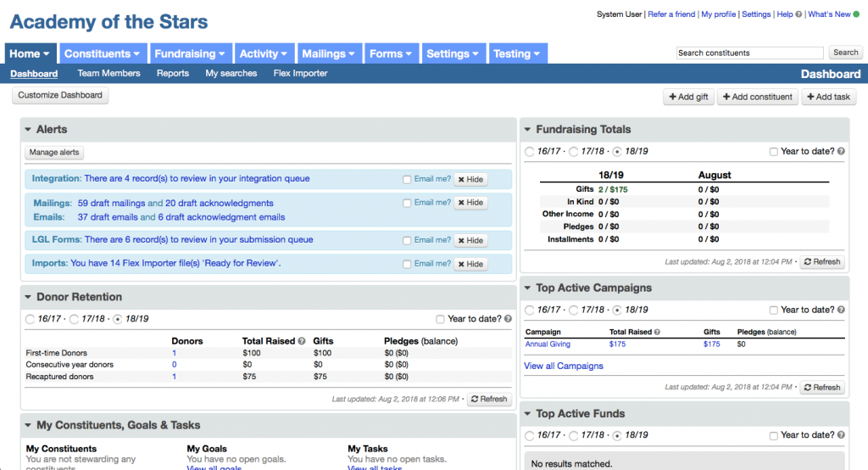Click help icon beside Top Active Funds Year to date

coord(841,435)
